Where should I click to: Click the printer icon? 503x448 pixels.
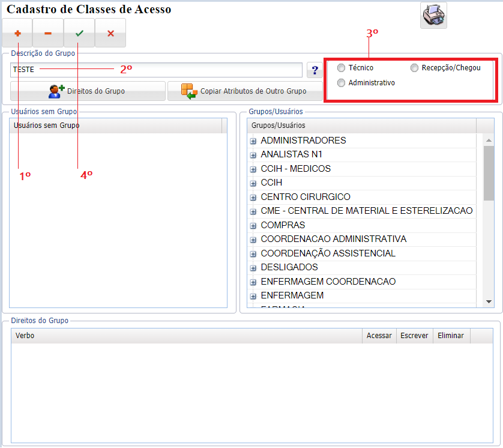pyautogui.click(x=433, y=15)
